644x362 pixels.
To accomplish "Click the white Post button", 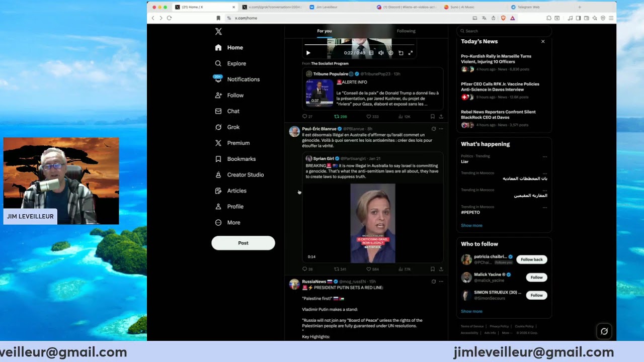I will 243,243.
